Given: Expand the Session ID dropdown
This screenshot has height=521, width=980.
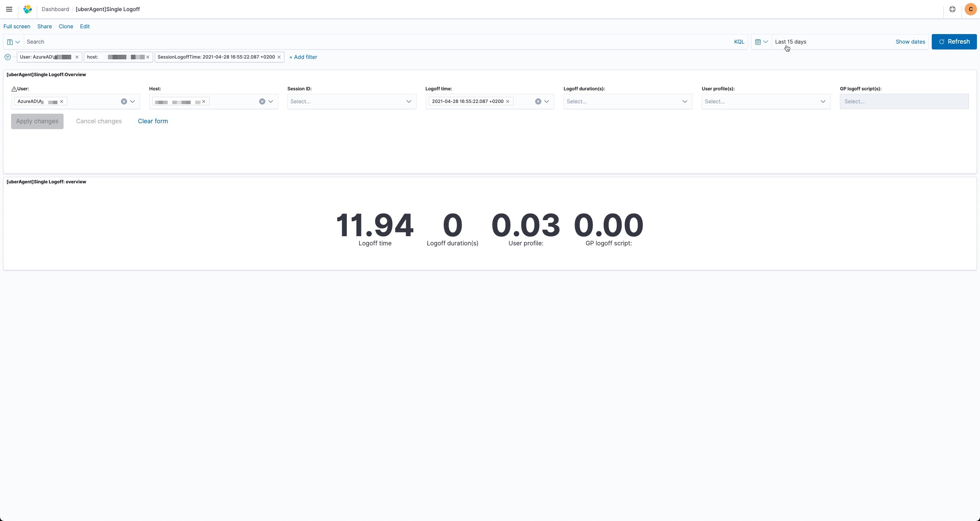Looking at the screenshot, I should click(x=408, y=101).
